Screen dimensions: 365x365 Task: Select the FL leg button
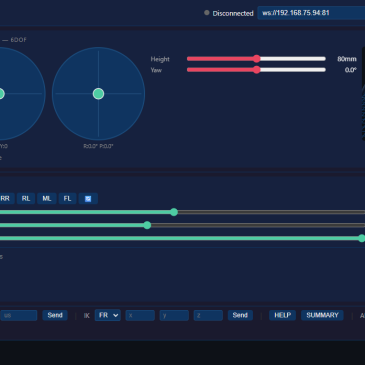pyautogui.click(x=67, y=199)
